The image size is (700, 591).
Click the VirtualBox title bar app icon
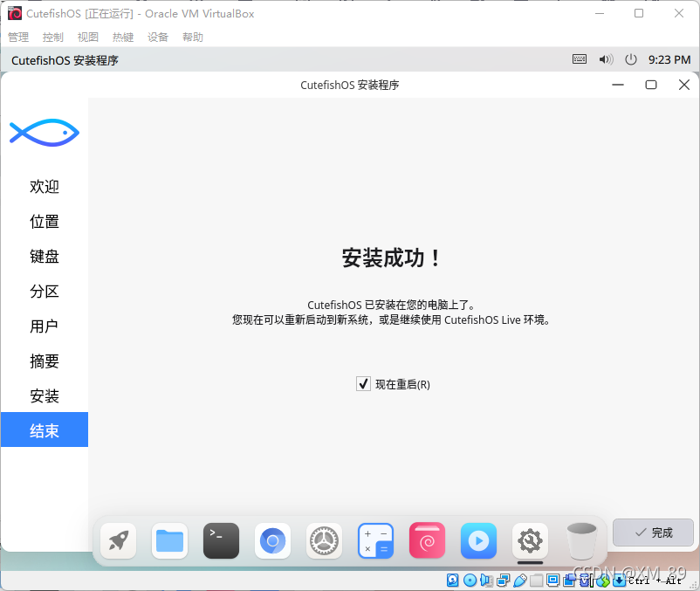15,13
